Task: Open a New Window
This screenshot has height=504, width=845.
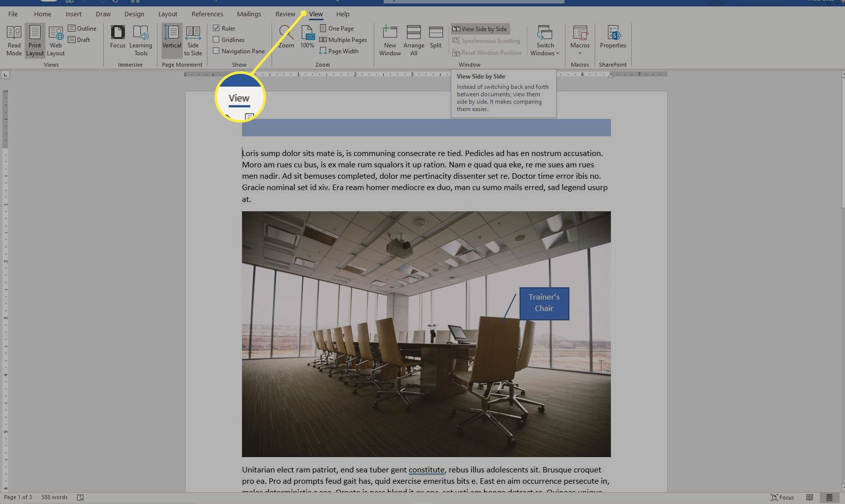Action: click(x=390, y=40)
